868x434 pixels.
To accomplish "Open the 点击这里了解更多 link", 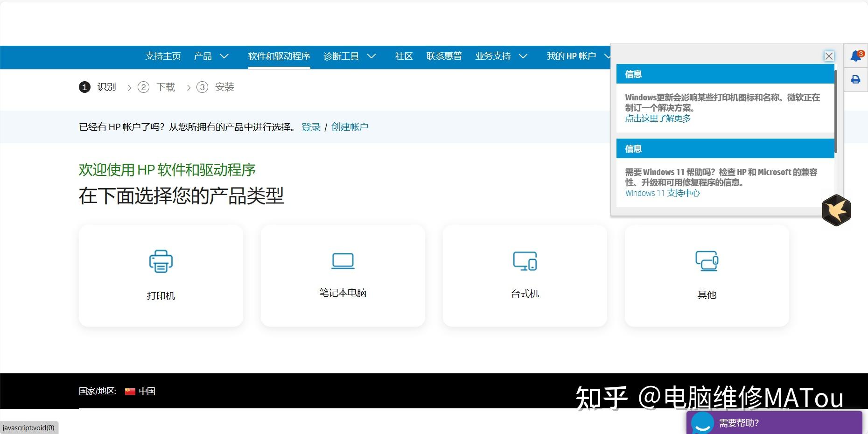I will point(658,119).
